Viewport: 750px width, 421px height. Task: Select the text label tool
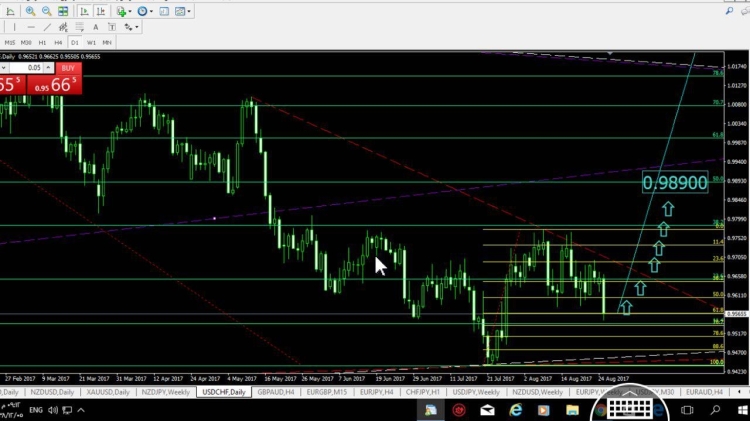[111, 27]
